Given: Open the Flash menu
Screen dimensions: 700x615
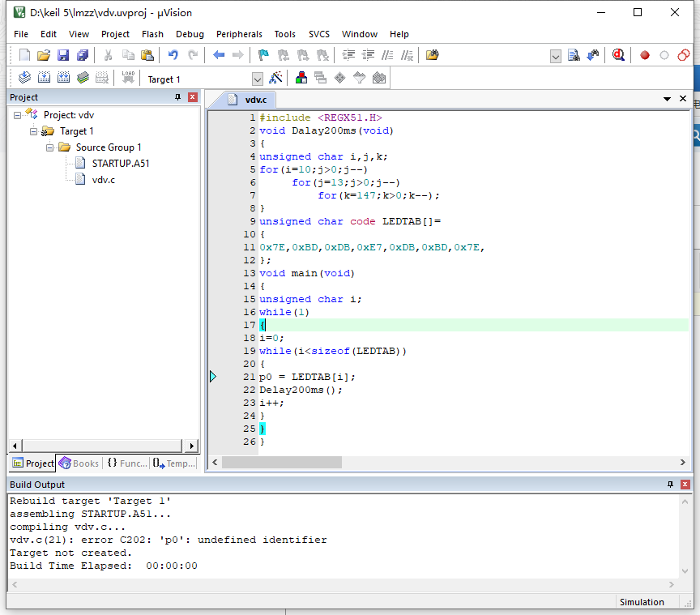Looking at the screenshot, I should pos(152,34).
